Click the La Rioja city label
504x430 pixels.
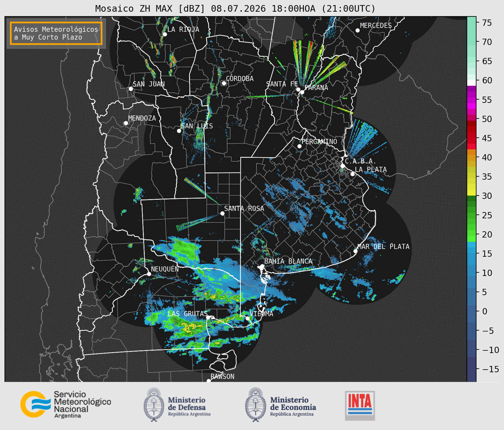click(x=183, y=29)
